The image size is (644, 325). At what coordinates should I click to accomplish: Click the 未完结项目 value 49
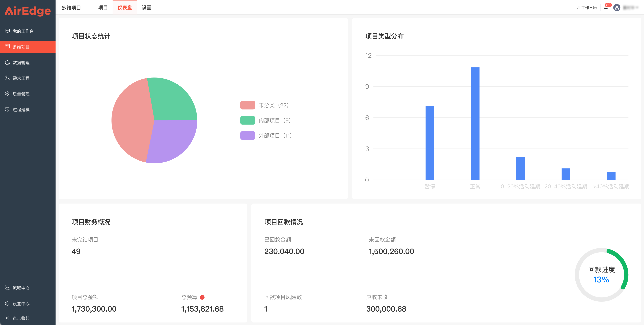click(76, 251)
